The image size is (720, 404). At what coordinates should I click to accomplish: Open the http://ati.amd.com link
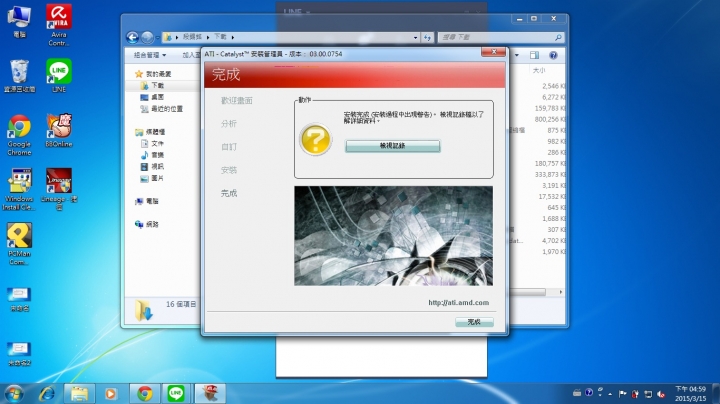pyautogui.click(x=458, y=303)
